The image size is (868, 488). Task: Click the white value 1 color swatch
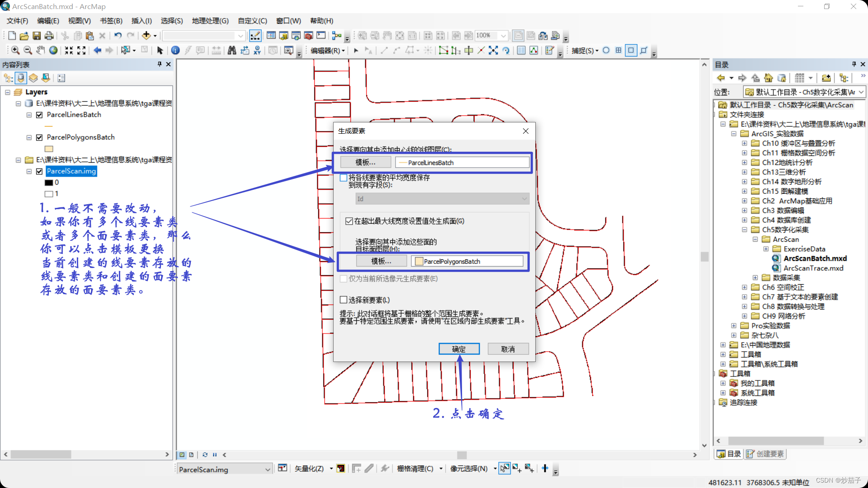[49, 194]
